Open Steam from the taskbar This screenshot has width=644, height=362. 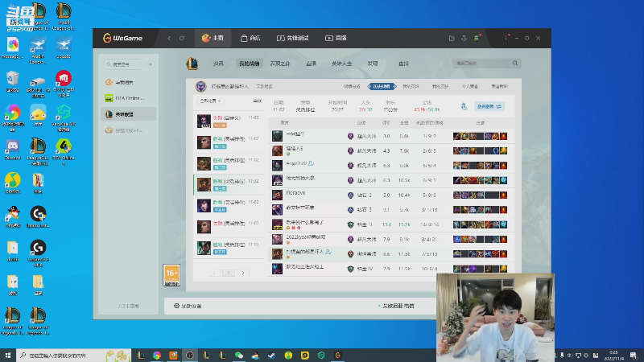(271, 356)
